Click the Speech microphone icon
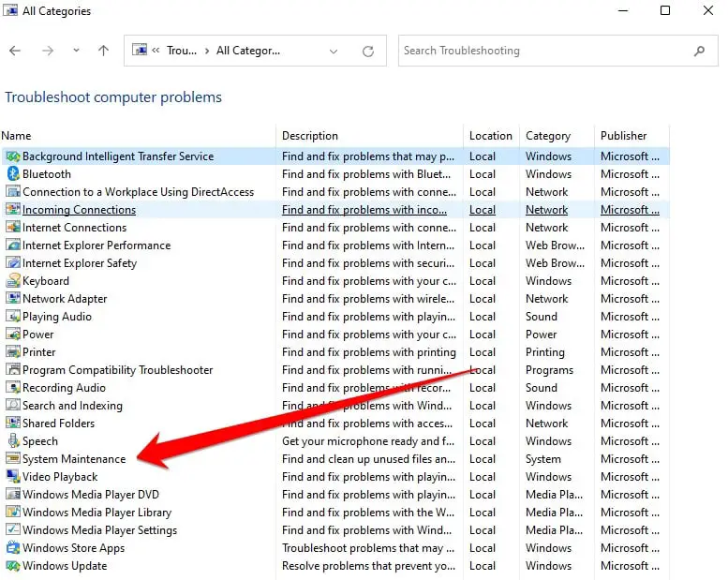 pyautogui.click(x=13, y=441)
